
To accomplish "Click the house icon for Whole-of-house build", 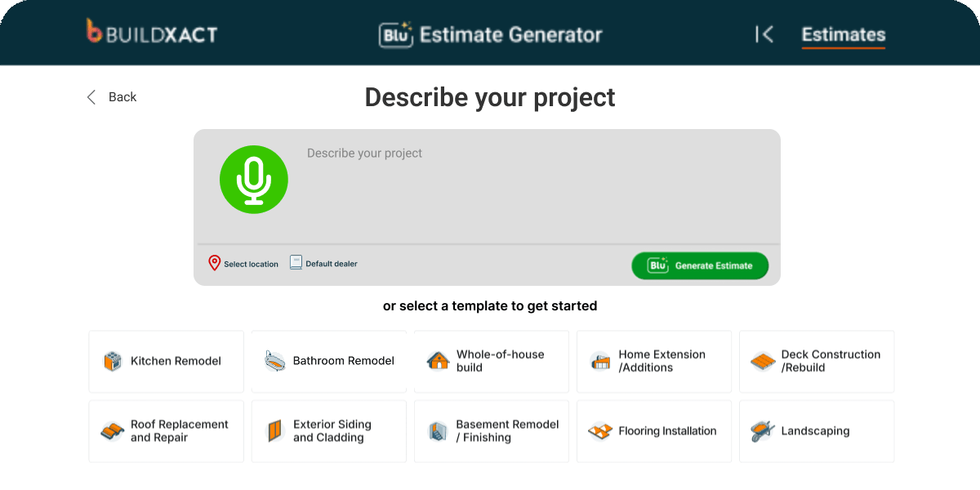I will tap(439, 361).
